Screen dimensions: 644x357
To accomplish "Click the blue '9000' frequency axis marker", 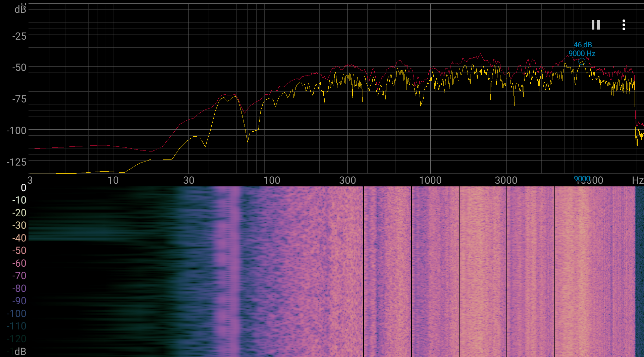I will tap(582, 179).
